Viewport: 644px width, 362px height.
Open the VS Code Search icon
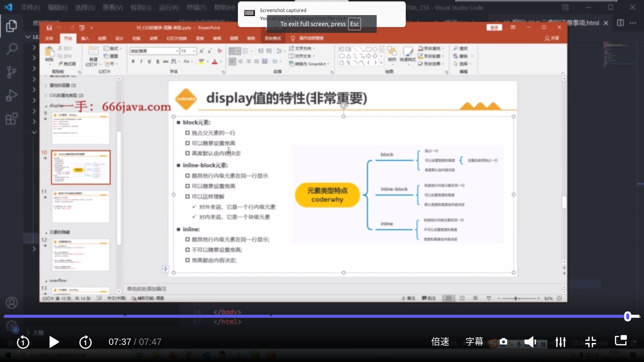click(x=12, y=49)
